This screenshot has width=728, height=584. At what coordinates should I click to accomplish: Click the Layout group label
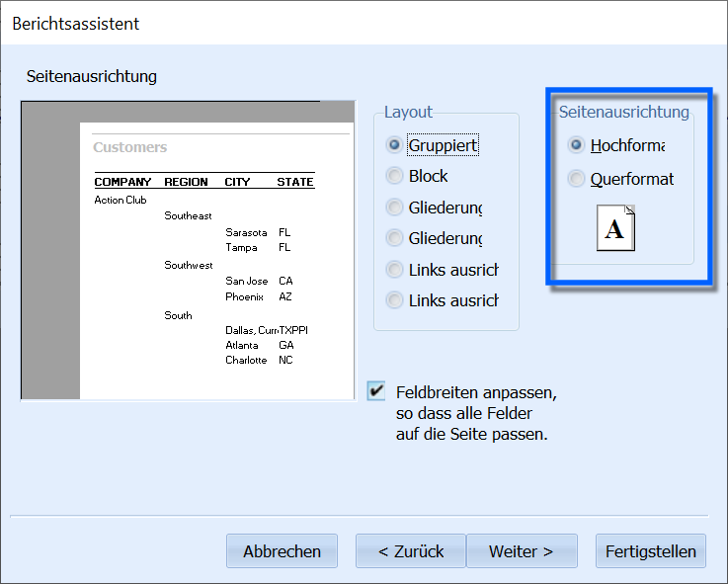[408, 112]
